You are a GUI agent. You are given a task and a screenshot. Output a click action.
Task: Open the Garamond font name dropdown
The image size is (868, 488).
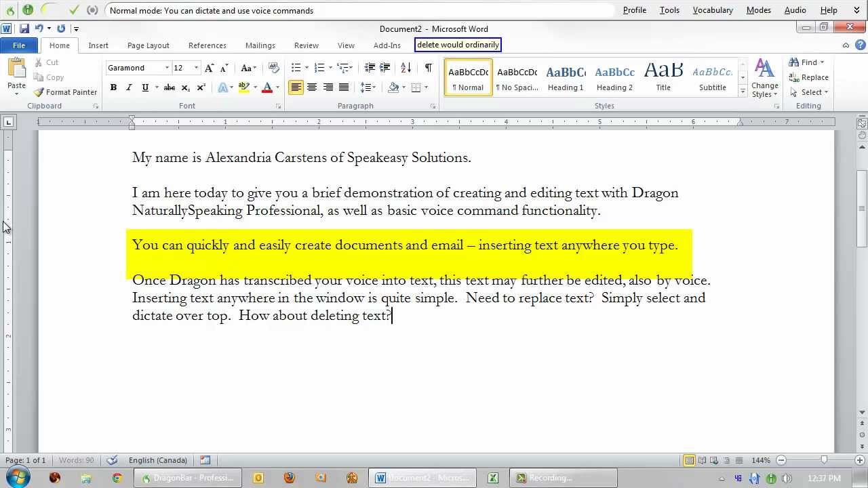[167, 68]
